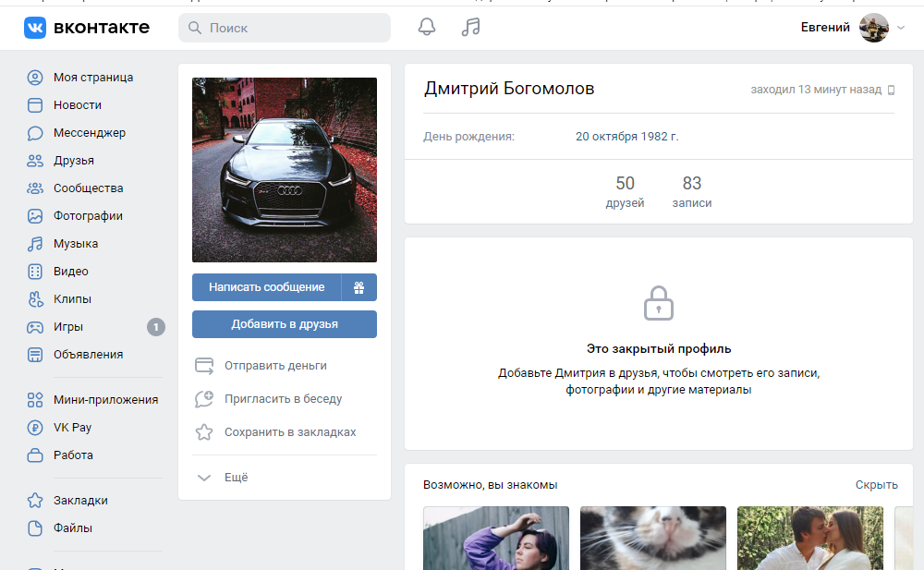
Task: Open Евгений's avatar in header
Action: click(874, 28)
